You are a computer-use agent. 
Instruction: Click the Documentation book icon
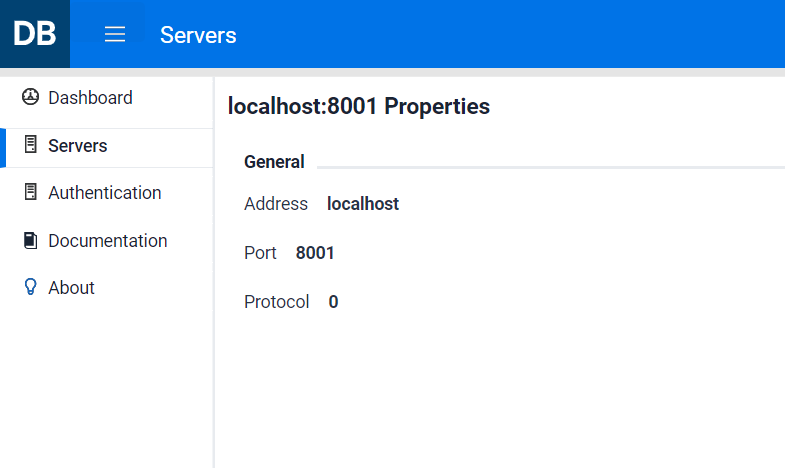pos(30,240)
